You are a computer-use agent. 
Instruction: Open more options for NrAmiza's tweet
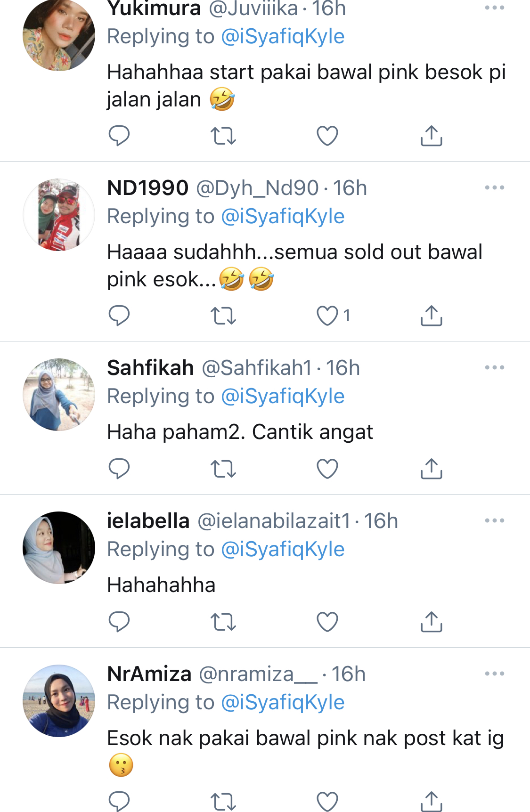click(x=494, y=674)
